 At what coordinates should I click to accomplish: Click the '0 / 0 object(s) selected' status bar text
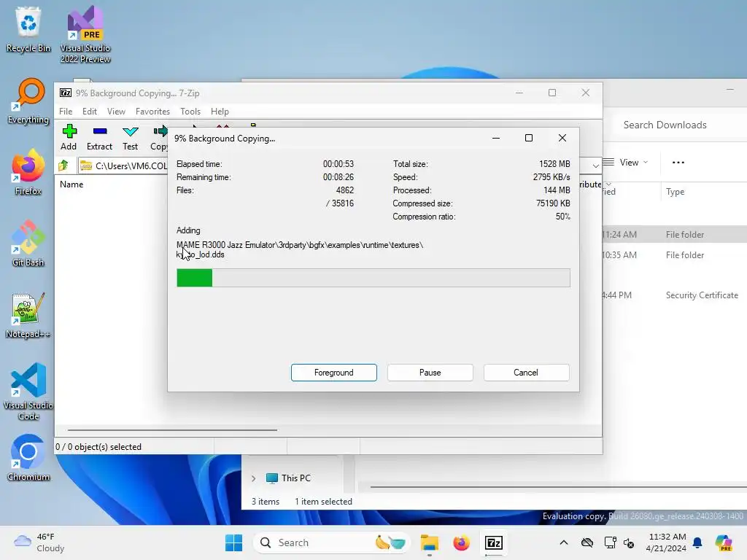pyautogui.click(x=98, y=447)
